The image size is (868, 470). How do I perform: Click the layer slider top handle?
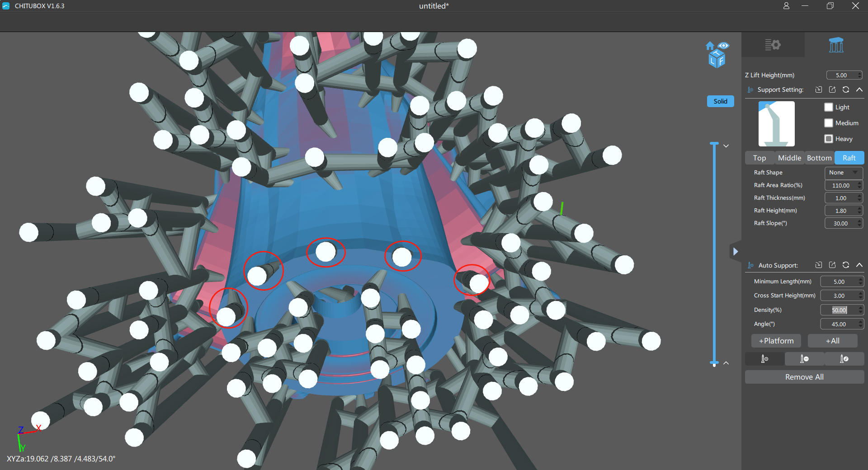point(714,144)
